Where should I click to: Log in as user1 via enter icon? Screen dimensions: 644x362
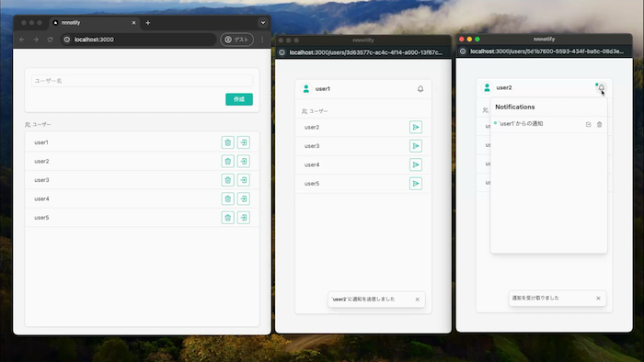(244, 142)
